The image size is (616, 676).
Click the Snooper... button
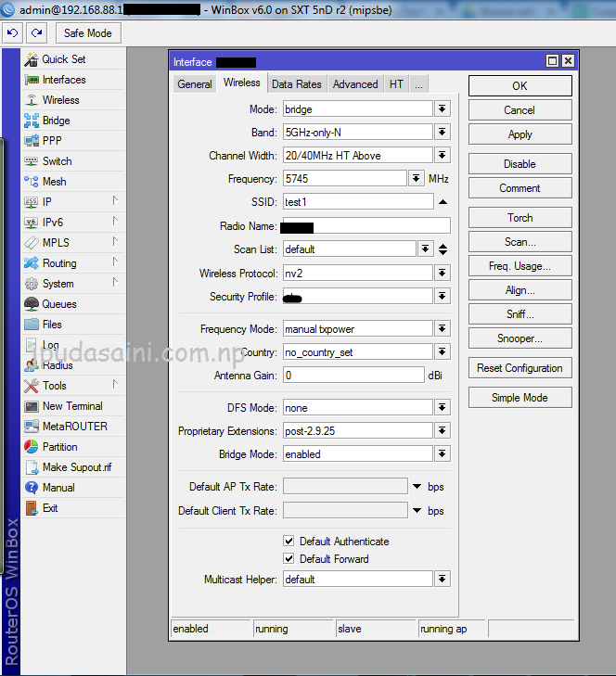tap(520, 338)
